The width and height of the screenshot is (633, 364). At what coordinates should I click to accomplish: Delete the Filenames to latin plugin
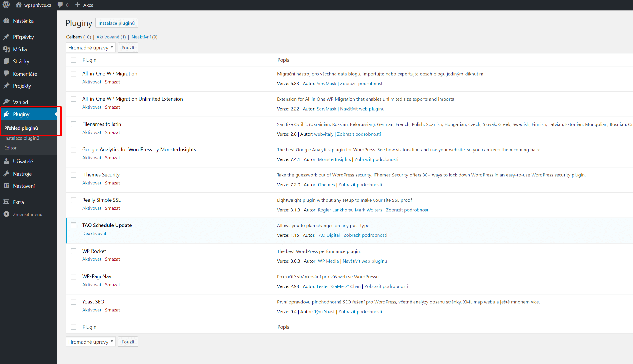point(112,132)
